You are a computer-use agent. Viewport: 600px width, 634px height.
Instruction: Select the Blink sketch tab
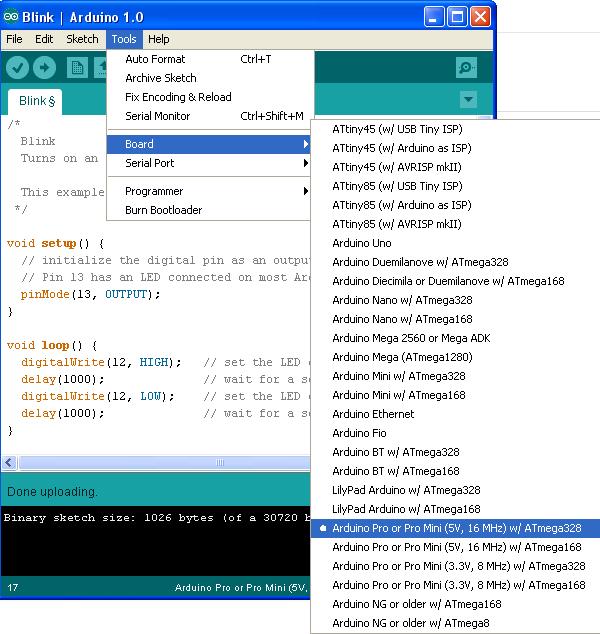tap(36, 101)
